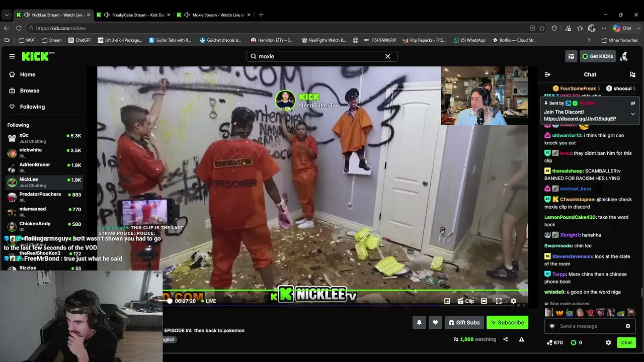Open nickwhite channel in the Following list

pyautogui.click(x=44, y=153)
